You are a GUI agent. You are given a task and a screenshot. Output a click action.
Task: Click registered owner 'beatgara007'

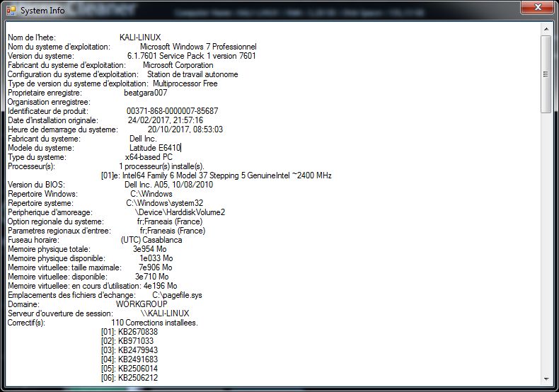tap(146, 93)
